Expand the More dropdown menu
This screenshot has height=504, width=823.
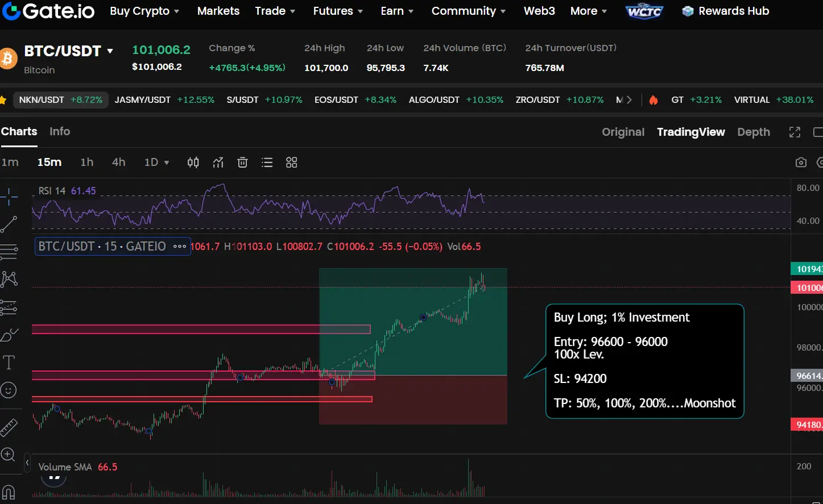(589, 11)
